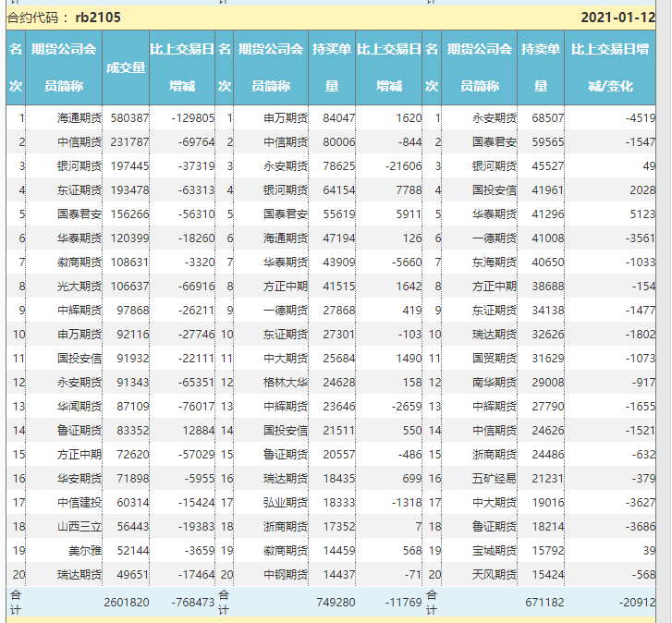
Task: Click 成交量 column header
Action: pos(126,67)
